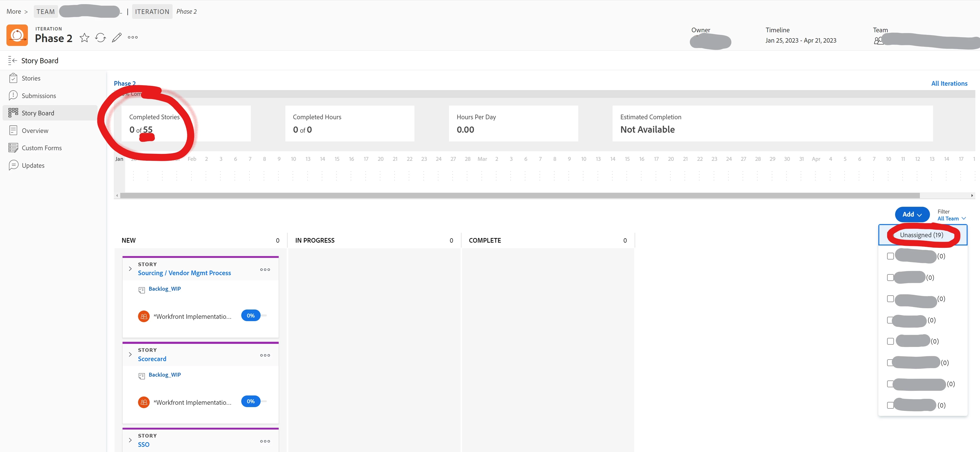Image resolution: width=980 pixels, height=452 pixels.
Task: Expand the Sourcing / Vendor Mgmt Process story
Action: [130, 269]
